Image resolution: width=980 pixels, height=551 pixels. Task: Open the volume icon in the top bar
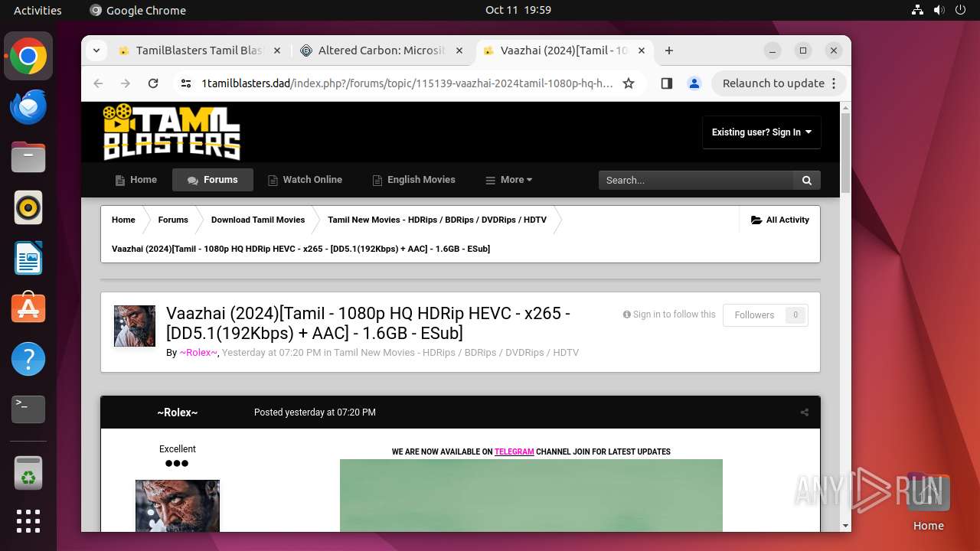click(939, 10)
